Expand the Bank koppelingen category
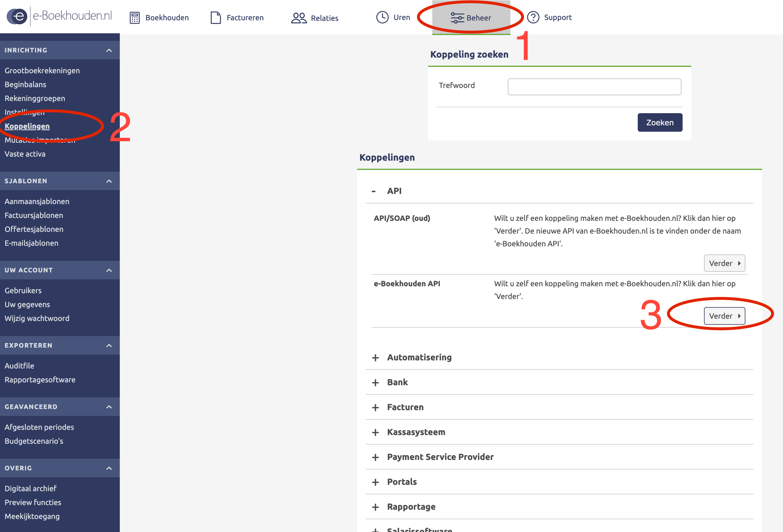Viewport: 783px width, 532px height. coord(397,382)
